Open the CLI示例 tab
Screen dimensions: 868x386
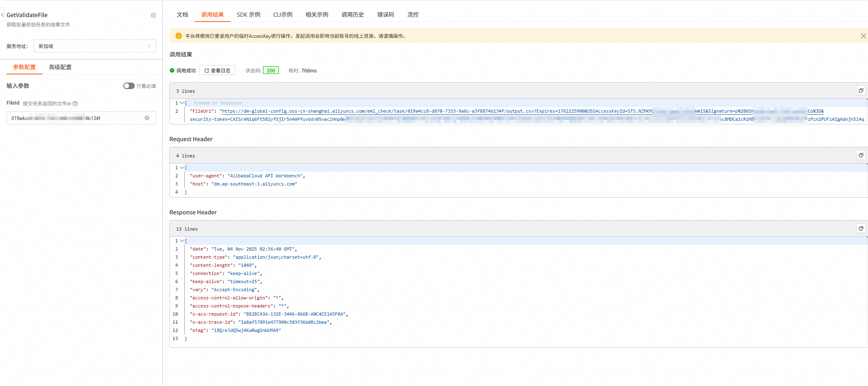(283, 15)
